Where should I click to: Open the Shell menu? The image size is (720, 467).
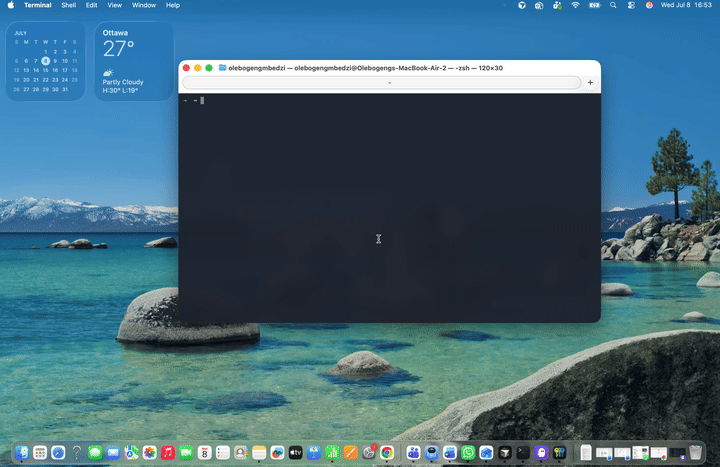coord(68,5)
